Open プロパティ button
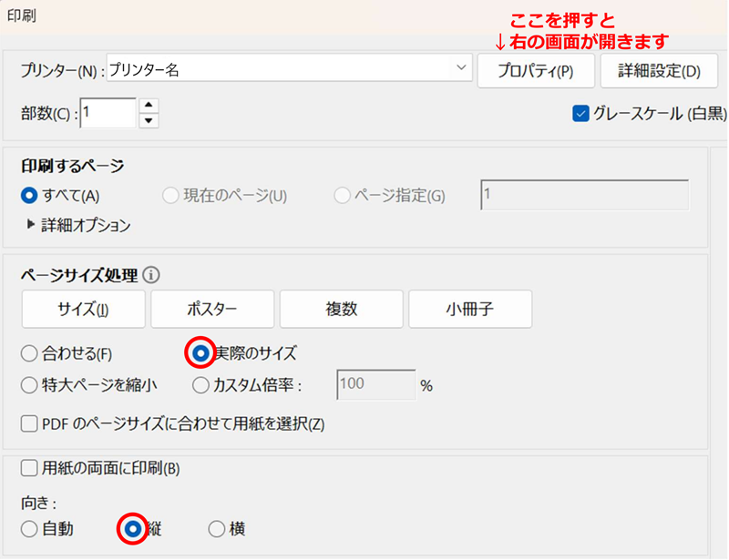729x560 pixels. (x=535, y=70)
